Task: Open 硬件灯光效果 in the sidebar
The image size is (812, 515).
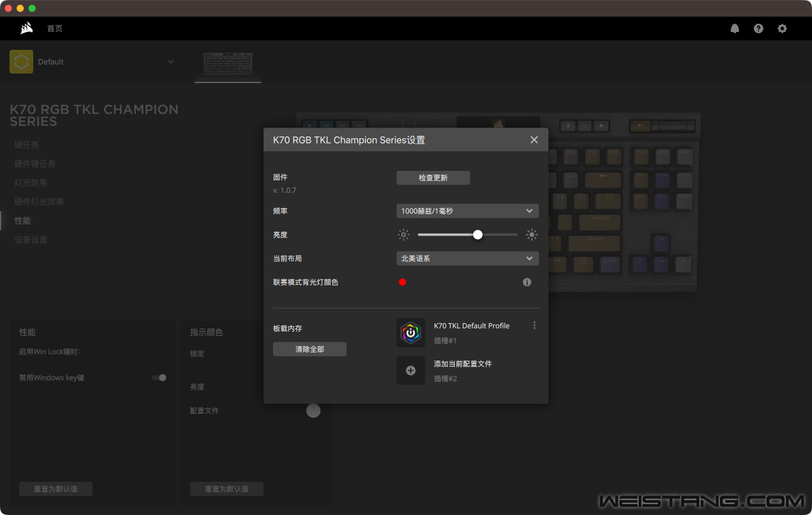Action: (39, 202)
